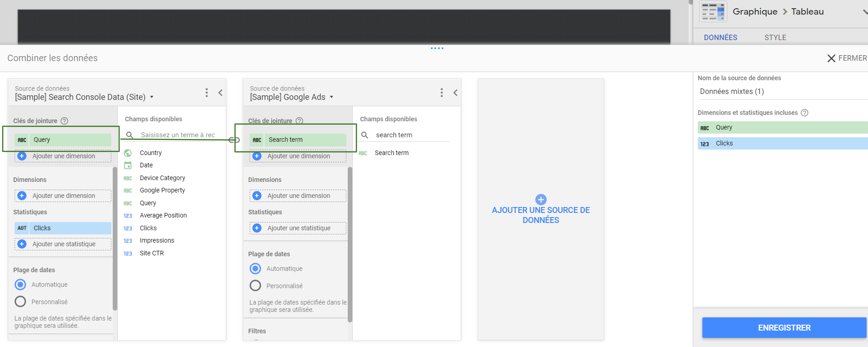Select Automatique date range for Google Ads
The width and height of the screenshot is (868, 347).
(256, 269)
